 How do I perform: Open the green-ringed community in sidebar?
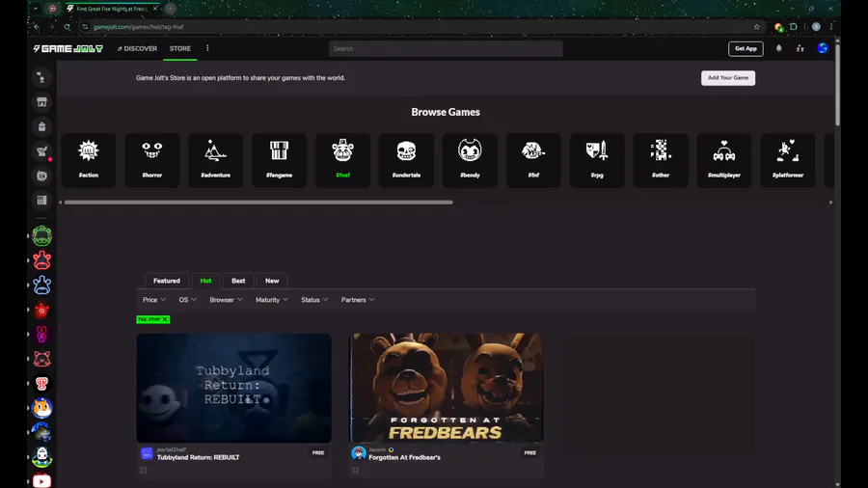(x=41, y=236)
